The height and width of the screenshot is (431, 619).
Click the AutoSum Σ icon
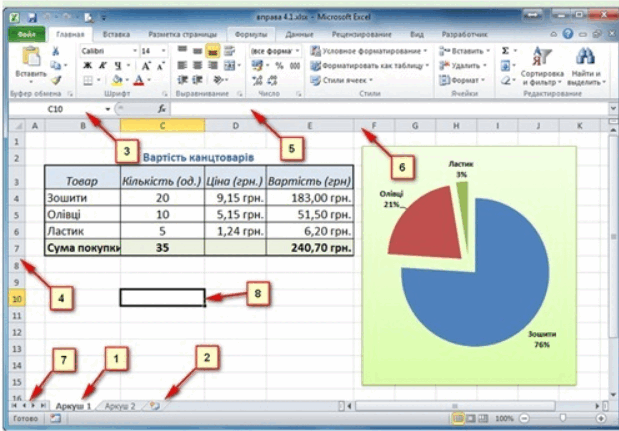[x=505, y=51]
